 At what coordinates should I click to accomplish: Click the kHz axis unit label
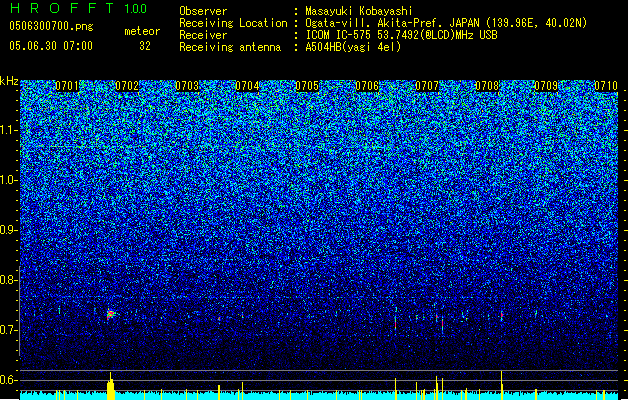click(9, 81)
